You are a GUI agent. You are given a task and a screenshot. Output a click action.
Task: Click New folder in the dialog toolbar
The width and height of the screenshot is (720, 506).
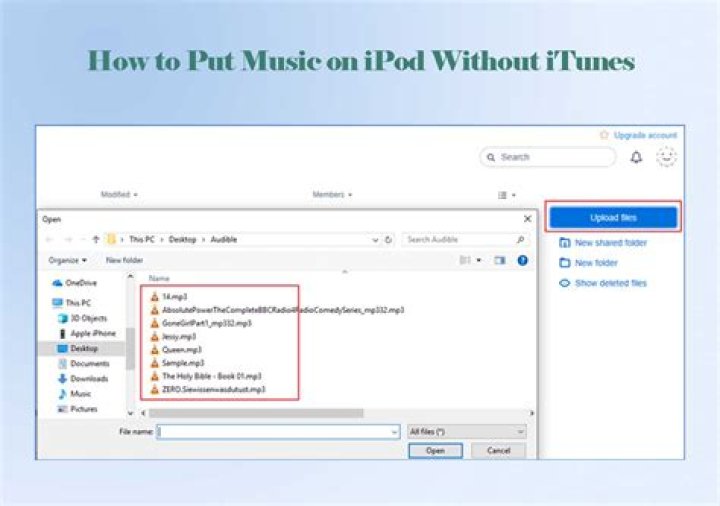[124, 260]
